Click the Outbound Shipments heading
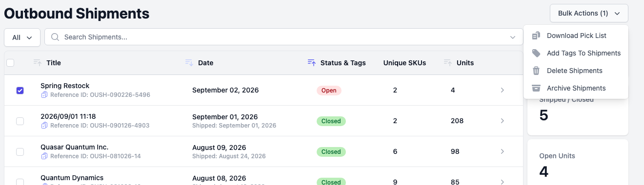Screen dimensions: 644x185 click(77, 13)
